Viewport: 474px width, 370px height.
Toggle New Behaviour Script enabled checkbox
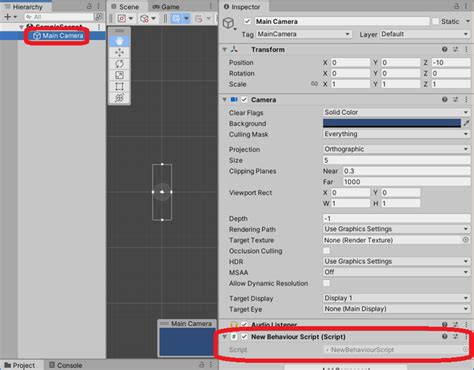(x=244, y=337)
